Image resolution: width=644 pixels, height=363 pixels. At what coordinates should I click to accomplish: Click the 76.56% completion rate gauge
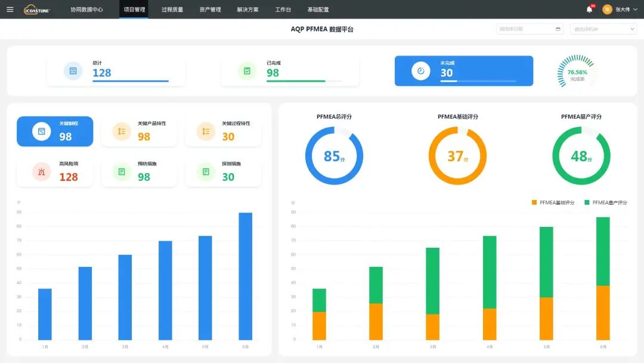point(577,71)
